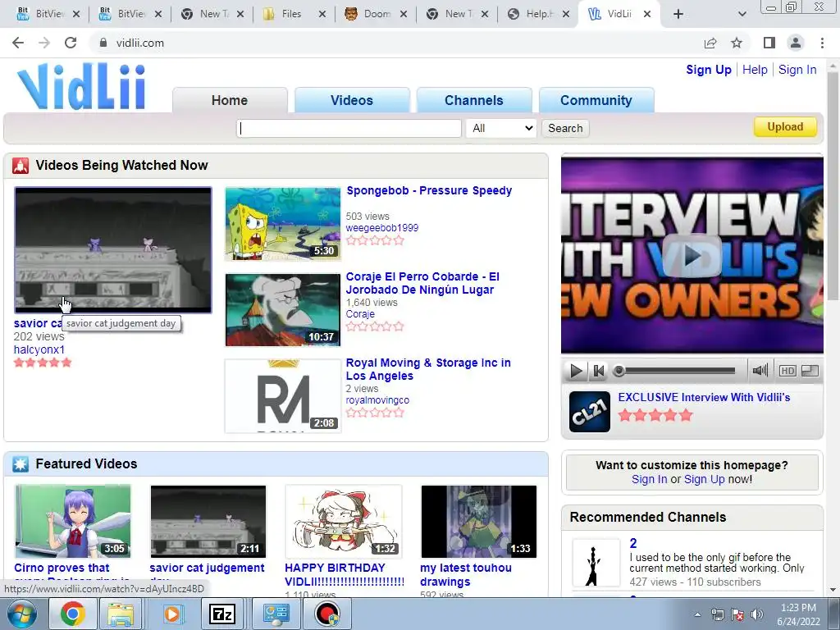
Task: Click the skip-to-start button in player
Action: (599, 371)
